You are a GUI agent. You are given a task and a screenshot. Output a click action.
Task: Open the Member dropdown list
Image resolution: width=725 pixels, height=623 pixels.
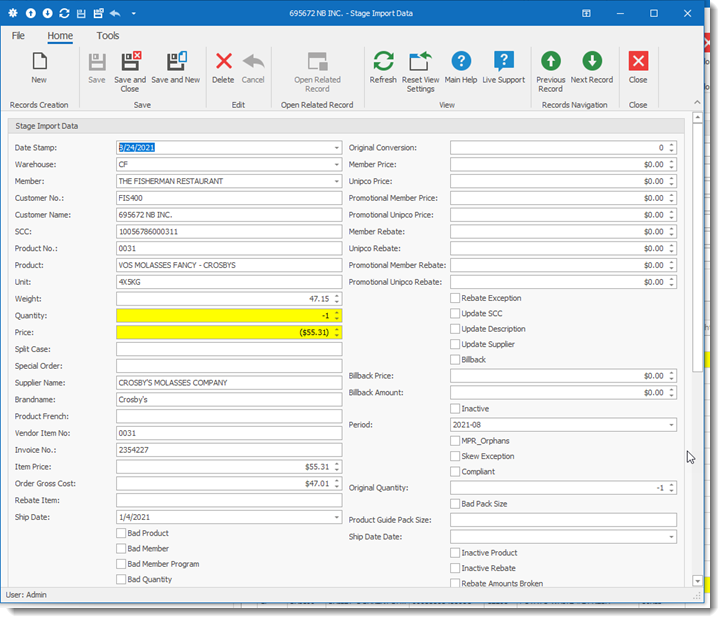point(336,181)
